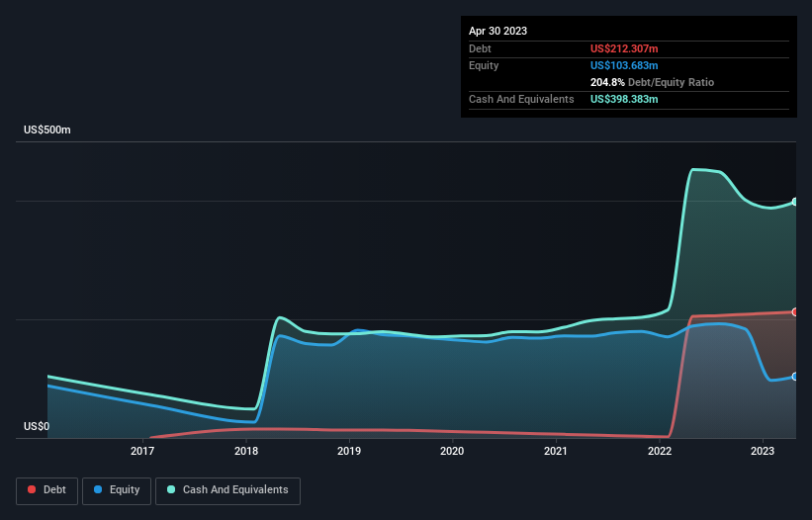Select the Debt line endpoint marker

[795, 312]
